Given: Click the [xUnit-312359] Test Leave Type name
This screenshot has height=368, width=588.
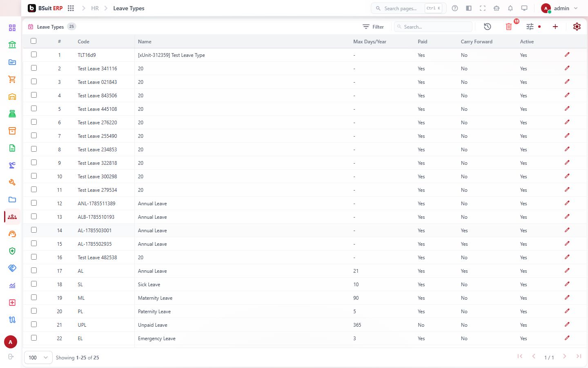Looking at the screenshot, I should (171, 55).
